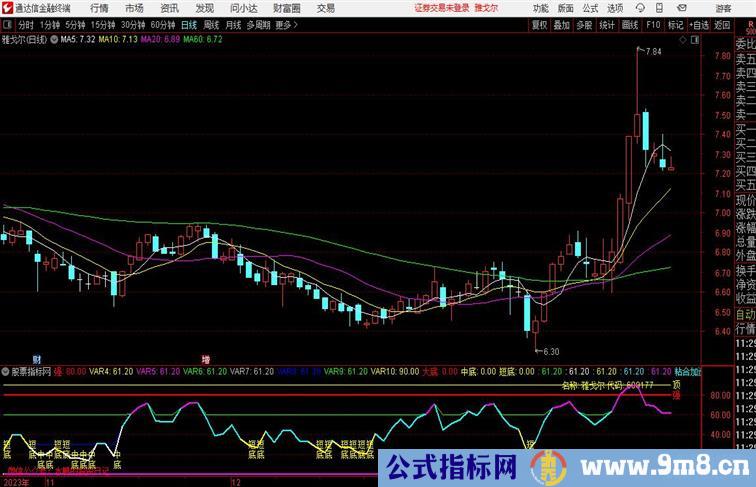The image size is (756, 487).
Task: Click the 财 marker below the chart
Action: [x=37, y=359]
